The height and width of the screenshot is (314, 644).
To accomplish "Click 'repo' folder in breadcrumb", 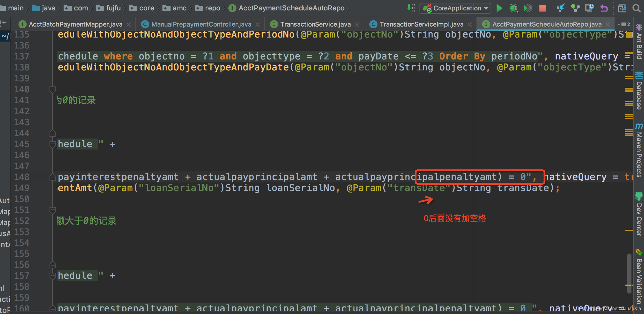I will click(x=208, y=8).
